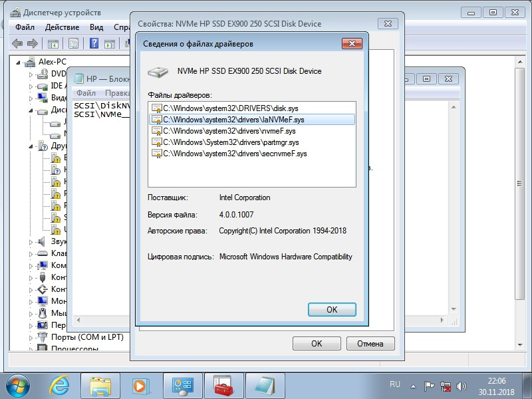Select the video adapter category icon
This screenshot has height=399, width=532.
43,98
